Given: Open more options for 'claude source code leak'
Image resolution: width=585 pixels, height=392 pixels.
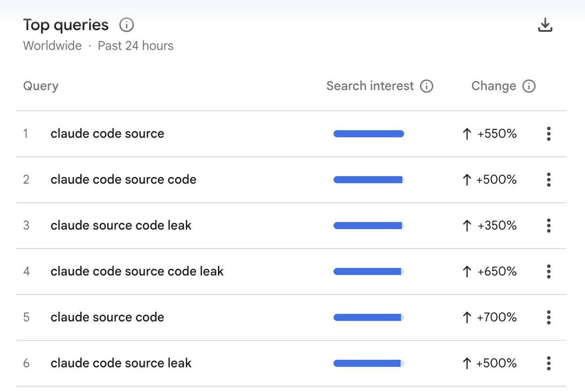Looking at the screenshot, I should click(x=548, y=225).
